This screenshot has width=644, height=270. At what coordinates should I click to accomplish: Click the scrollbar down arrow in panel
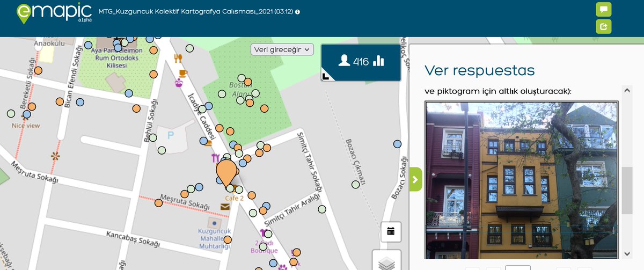626,253
